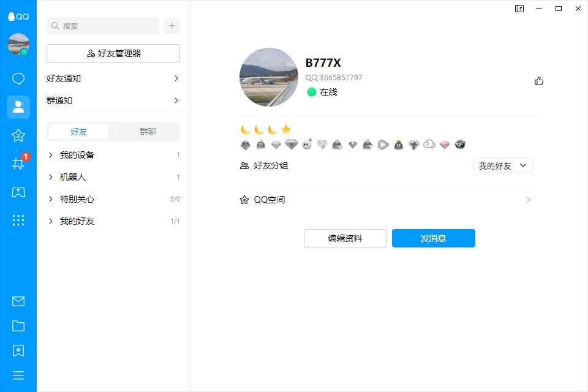Image resolution: width=588 pixels, height=392 pixels.
Task: Open channels icon with red badge
Action: [x=18, y=164]
